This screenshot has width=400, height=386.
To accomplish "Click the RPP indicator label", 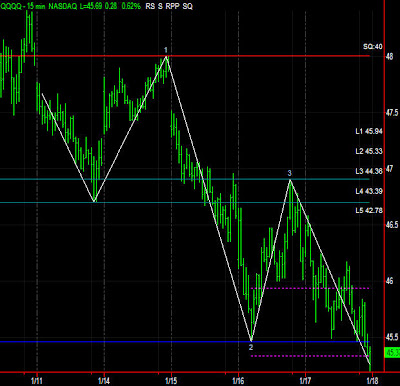I will [172, 6].
